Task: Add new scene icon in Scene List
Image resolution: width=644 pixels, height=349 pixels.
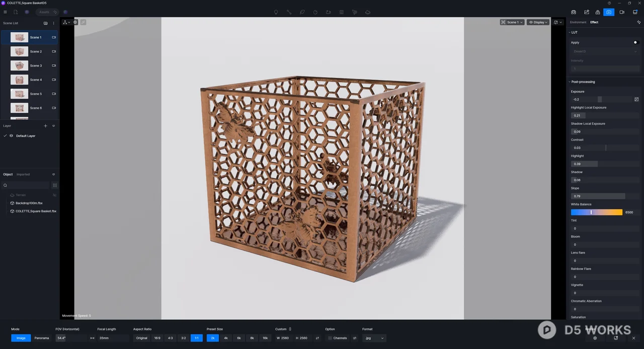Action: coord(45,23)
